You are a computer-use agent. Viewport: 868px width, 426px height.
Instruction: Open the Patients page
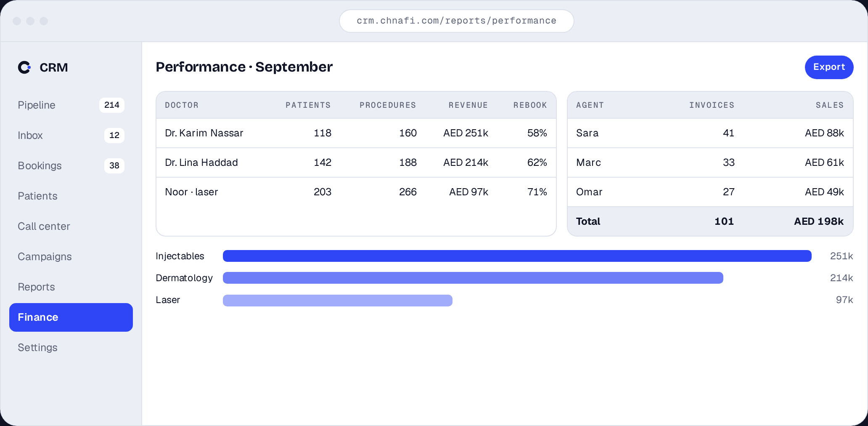(71, 196)
